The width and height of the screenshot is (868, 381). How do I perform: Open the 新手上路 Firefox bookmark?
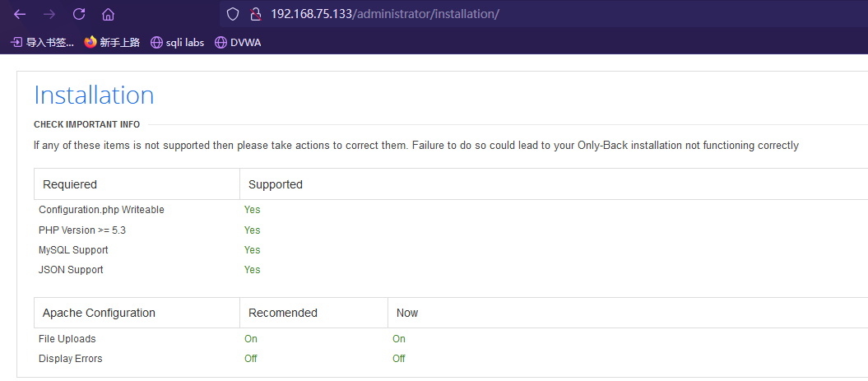point(112,43)
